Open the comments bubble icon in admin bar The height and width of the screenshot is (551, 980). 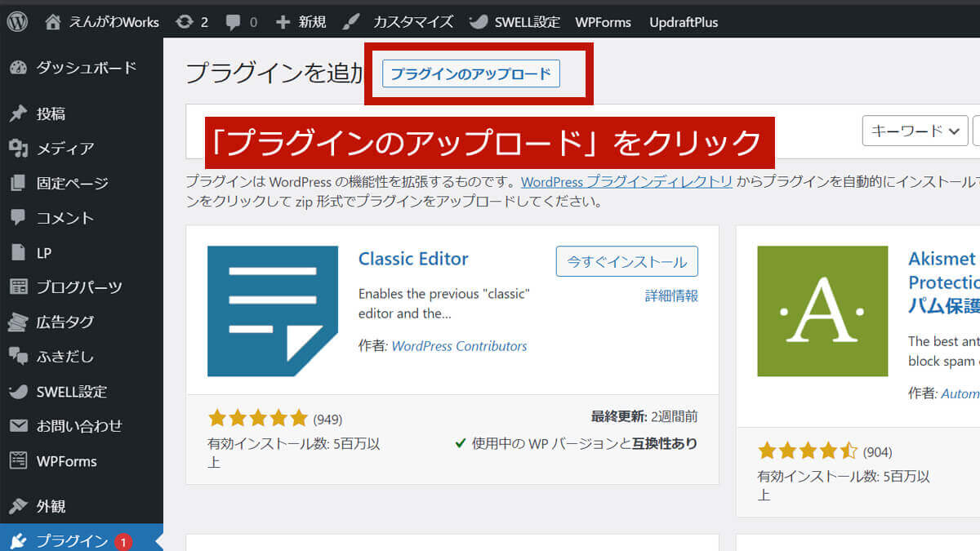[234, 23]
